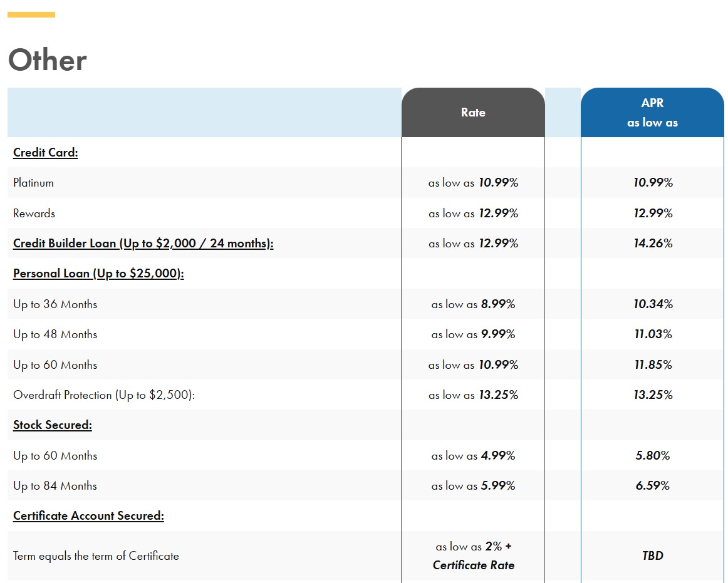Click the TBD value in APR column
Screen dimensions: 728x583
[652, 555]
